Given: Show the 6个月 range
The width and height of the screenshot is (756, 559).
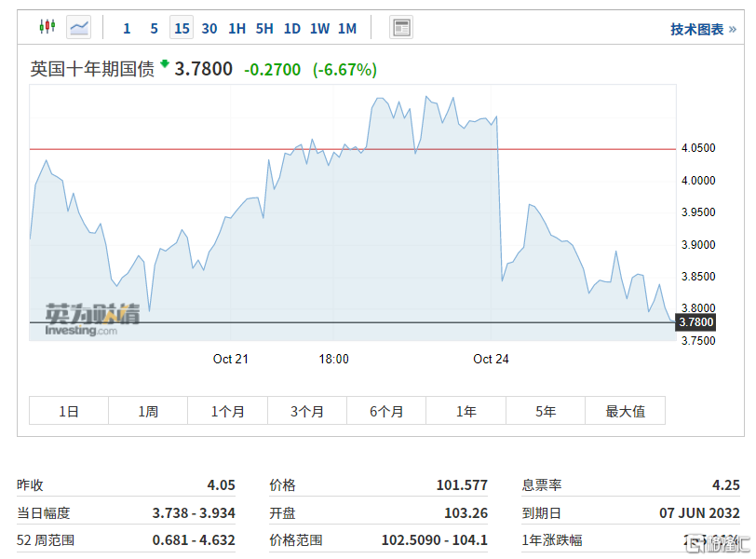Looking at the screenshot, I should (386, 411).
